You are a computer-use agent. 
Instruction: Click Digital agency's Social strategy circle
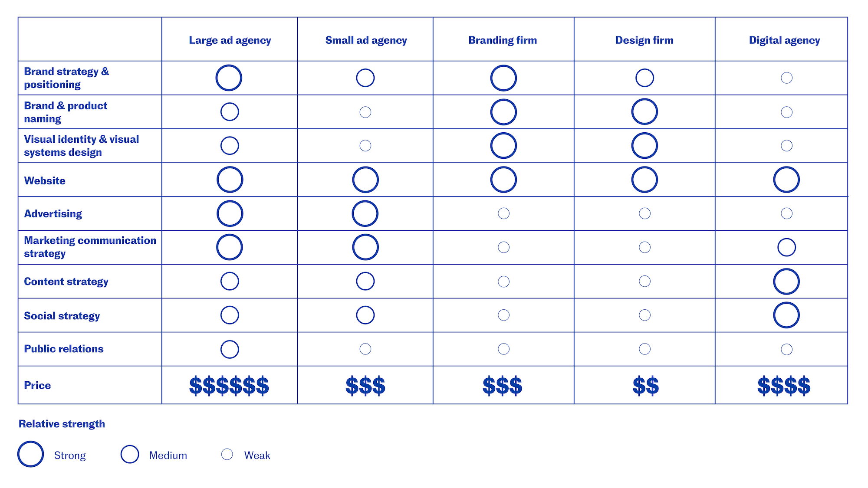tap(786, 315)
